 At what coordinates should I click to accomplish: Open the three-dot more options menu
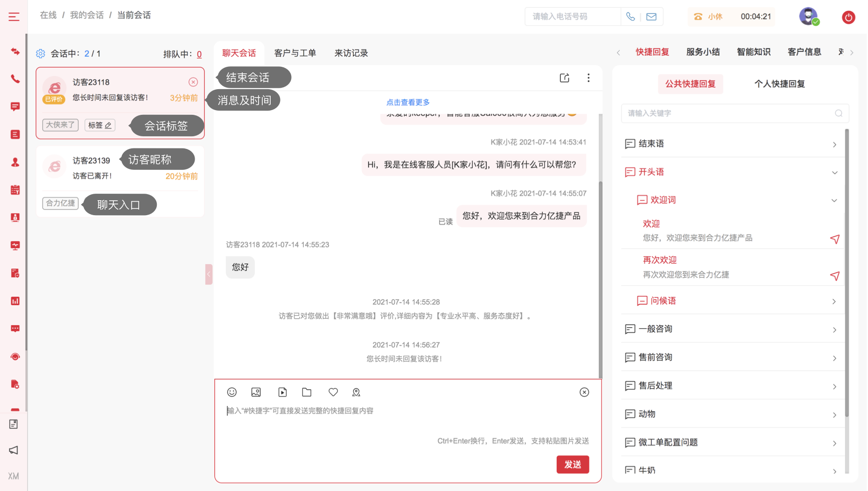(588, 78)
